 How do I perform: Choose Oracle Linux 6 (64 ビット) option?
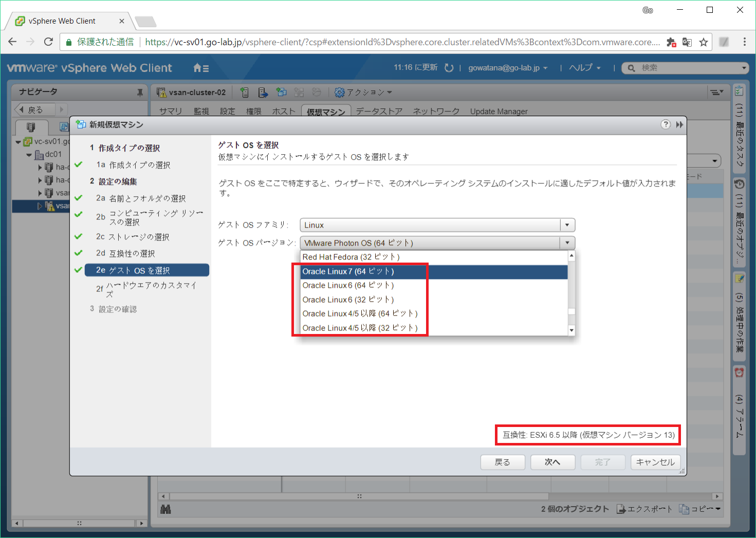(x=434, y=285)
